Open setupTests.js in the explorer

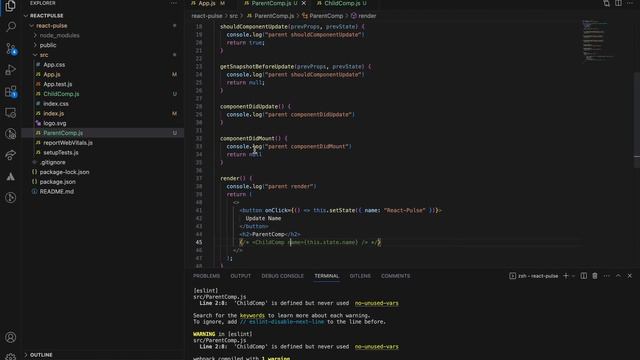[61, 153]
